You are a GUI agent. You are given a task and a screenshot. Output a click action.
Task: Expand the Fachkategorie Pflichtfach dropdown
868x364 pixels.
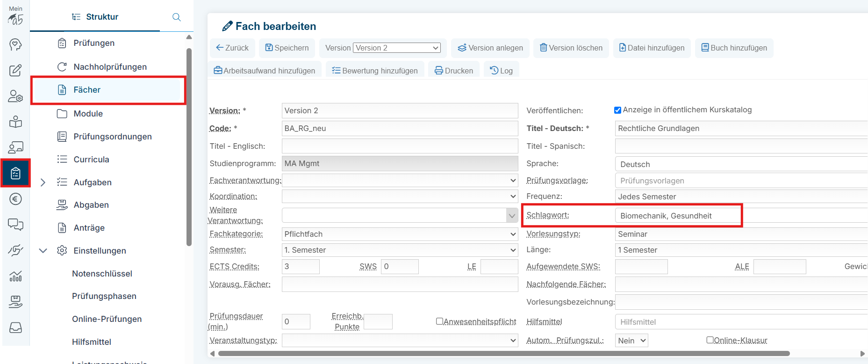400,234
